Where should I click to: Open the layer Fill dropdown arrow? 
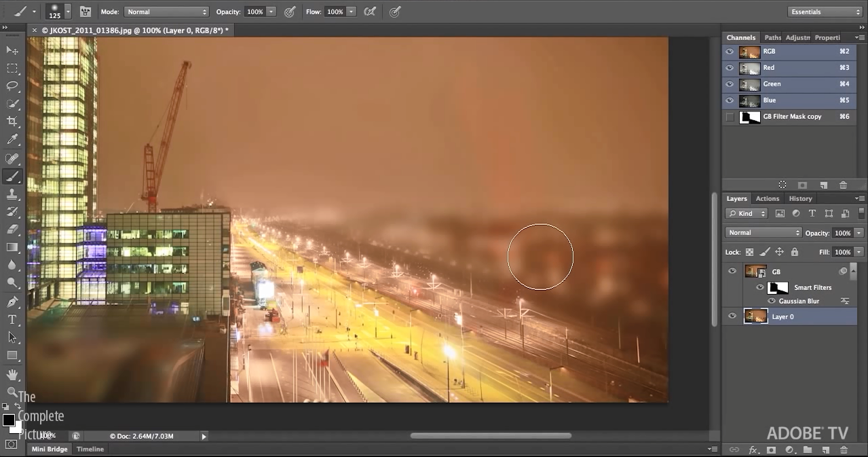point(859,252)
